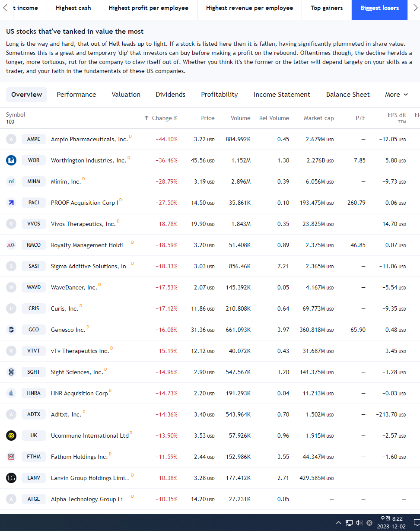
Task: Click the VTVT logo icon
Action: pyautogui.click(x=11, y=351)
